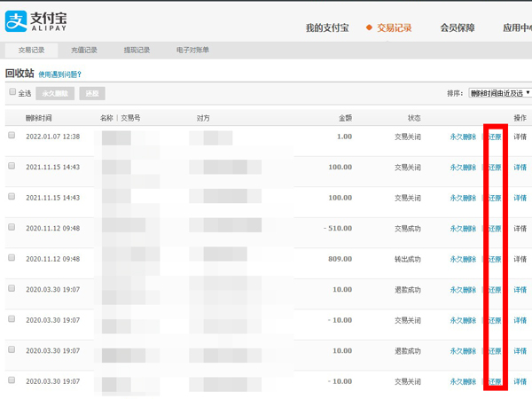532x399 pixels.
Task: Sort by clicking the 删除时间 column header
Action: [x=39, y=117]
